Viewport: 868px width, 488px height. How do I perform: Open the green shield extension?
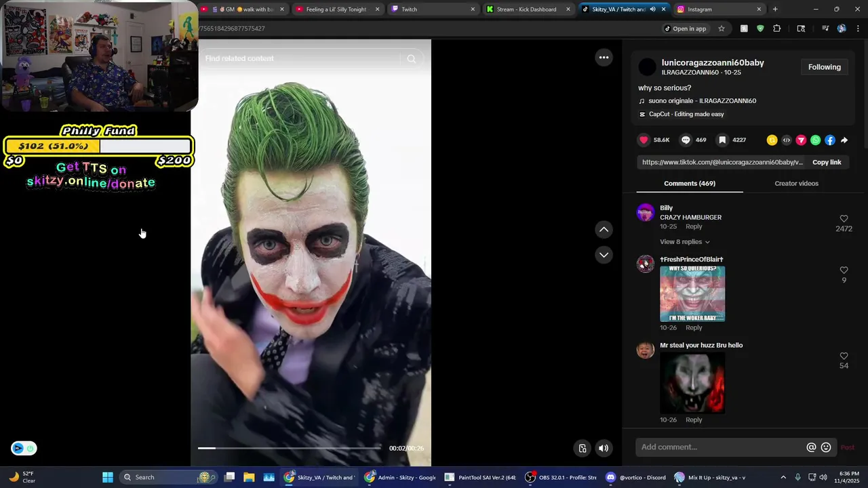[x=760, y=28]
